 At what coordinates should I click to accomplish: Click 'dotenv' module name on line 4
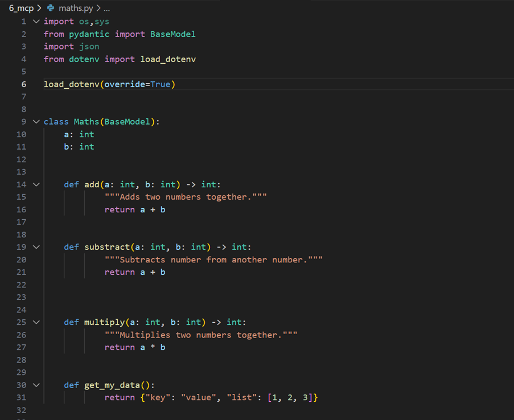(84, 59)
